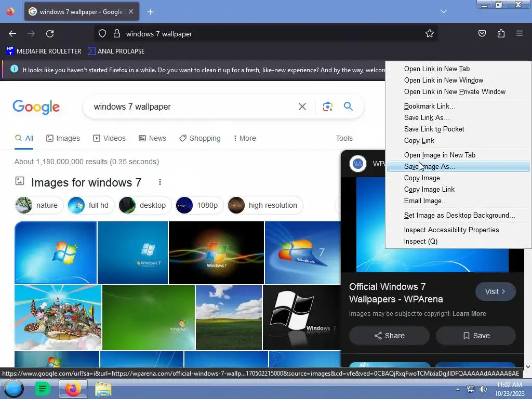This screenshot has height=399, width=532.
Task: Switch to Images results tab
Action: (x=63, y=138)
